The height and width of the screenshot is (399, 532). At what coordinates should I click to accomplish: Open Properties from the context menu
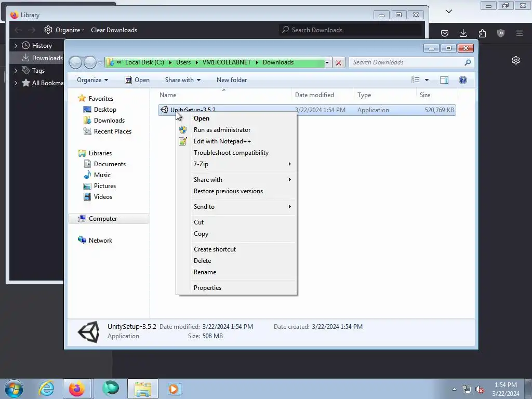click(x=207, y=288)
